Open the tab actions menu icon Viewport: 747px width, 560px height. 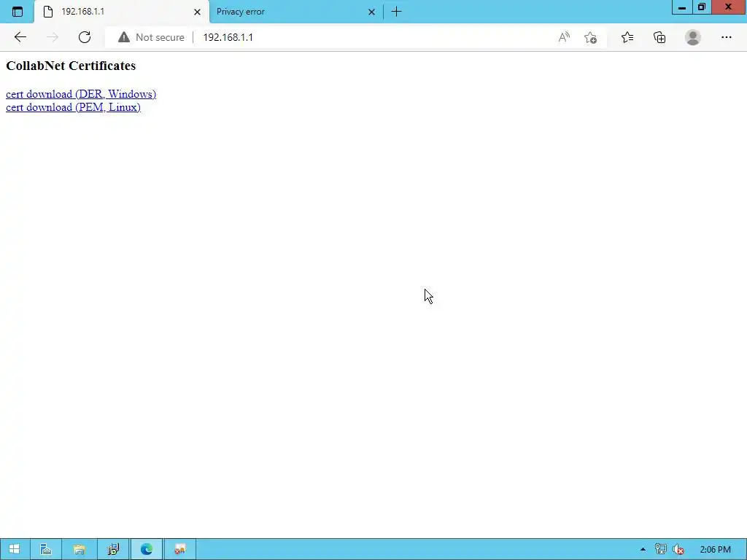pyautogui.click(x=18, y=12)
